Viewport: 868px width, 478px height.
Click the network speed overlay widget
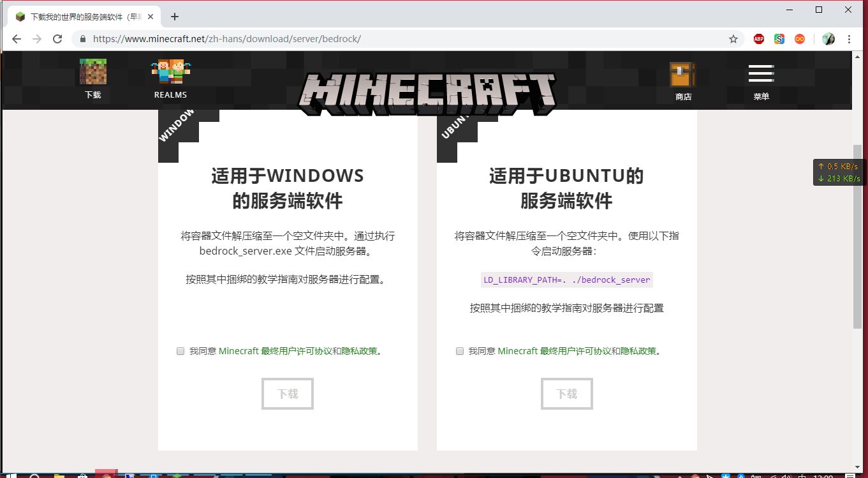tap(839, 172)
